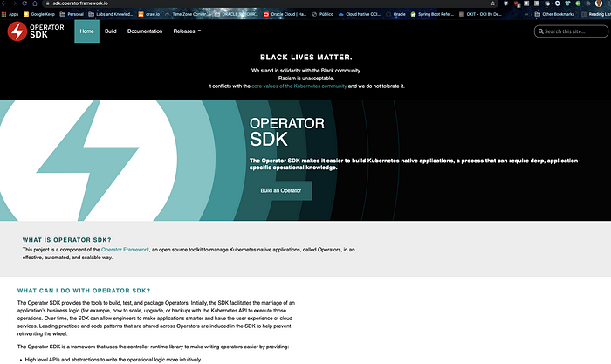Click the magnifier icon in site search
This screenshot has width=611, height=364.
[541, 31]
